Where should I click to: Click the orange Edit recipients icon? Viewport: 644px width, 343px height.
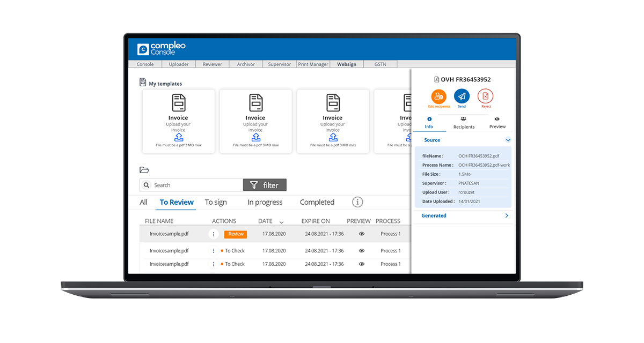tap(439, 96)
